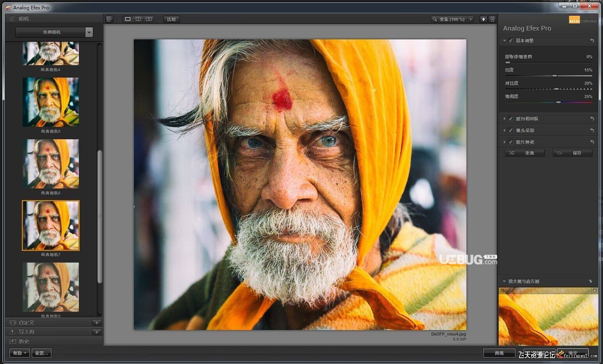Click the 亮度 brightness slider handle
The image size is (603, 364).
pyautogui.click(x=554, y=76)
